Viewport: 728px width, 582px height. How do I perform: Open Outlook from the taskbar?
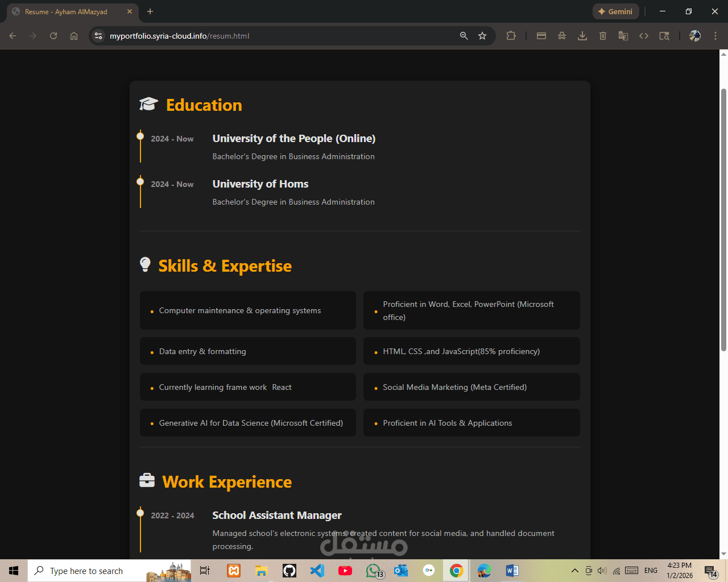click(401, 571)
